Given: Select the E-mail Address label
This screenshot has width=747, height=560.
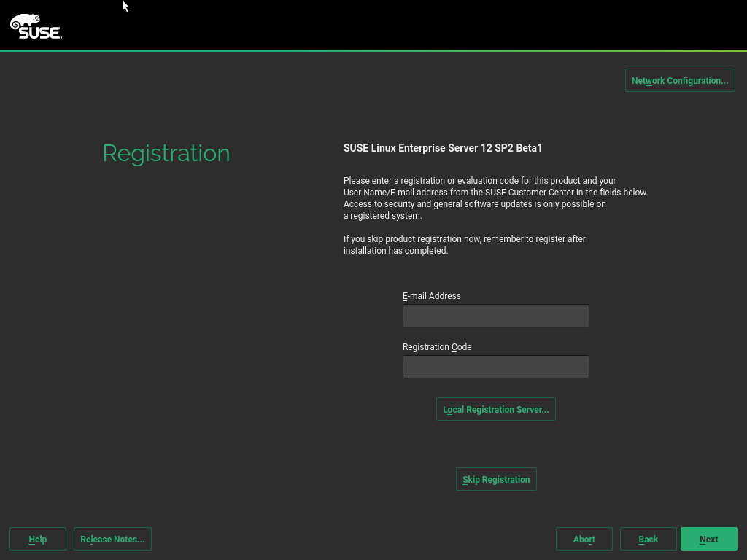Looking at the screenshot, I should 431,296.
